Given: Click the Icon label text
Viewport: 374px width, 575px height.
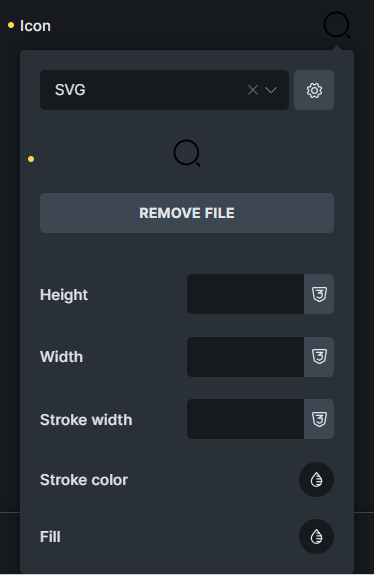Looking at the screenshot, I should click(35, 26).
